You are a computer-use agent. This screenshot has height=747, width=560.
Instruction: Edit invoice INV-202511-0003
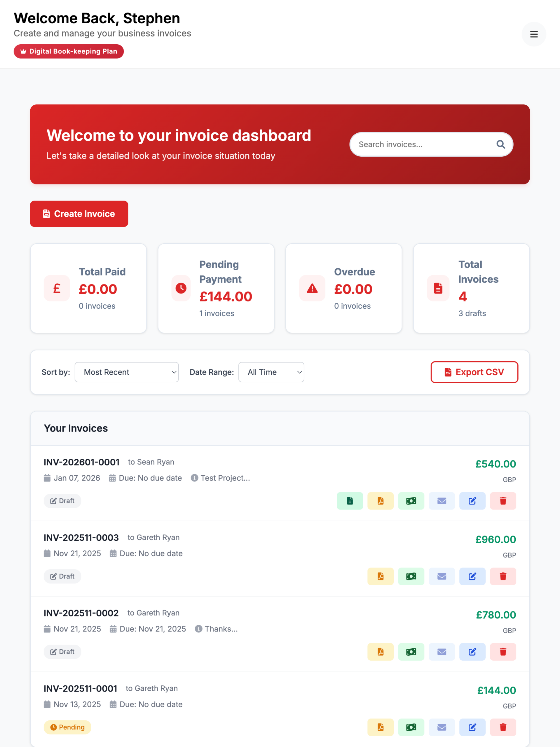coord(472,576)
